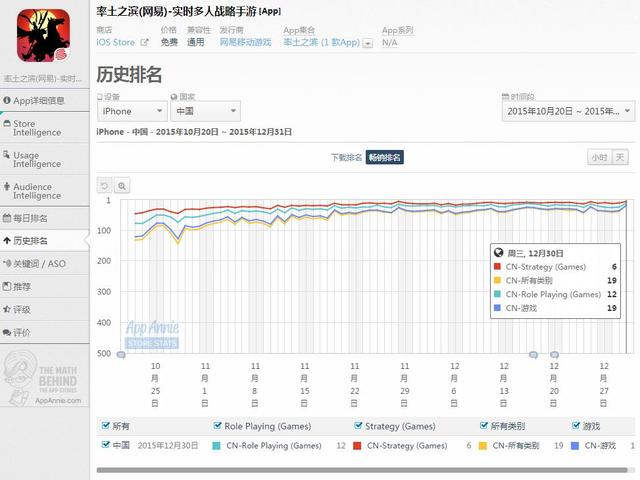
Task: Open the iPhone device dropdown
Action: tap(132, 111)
